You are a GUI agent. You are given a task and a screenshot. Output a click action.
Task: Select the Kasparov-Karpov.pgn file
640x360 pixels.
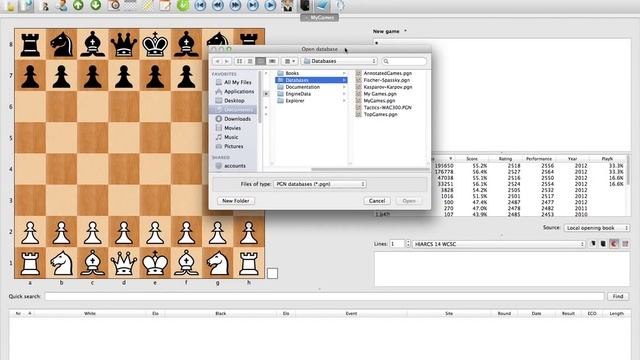pyautogui.click(x=388, y=87)
